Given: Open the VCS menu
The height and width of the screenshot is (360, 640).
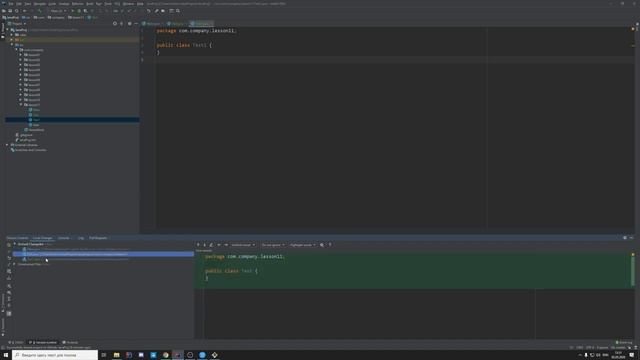Looking at the screenshot, I should [117, 4].
